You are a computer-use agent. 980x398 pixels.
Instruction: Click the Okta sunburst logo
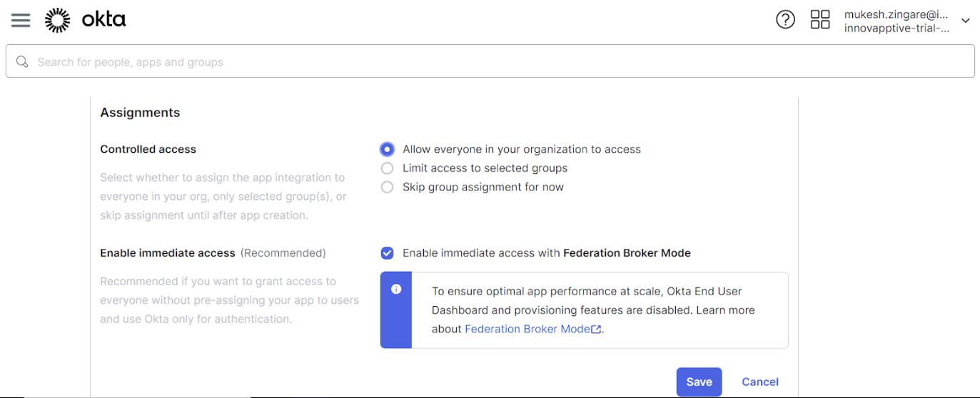point(58,21)
